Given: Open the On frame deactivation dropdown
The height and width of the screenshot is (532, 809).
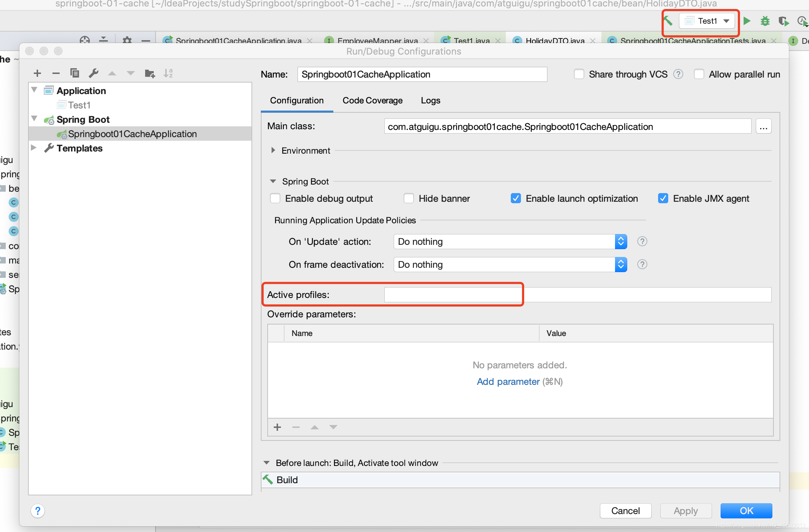Looking at the screenshot, I should coord(621,263).
